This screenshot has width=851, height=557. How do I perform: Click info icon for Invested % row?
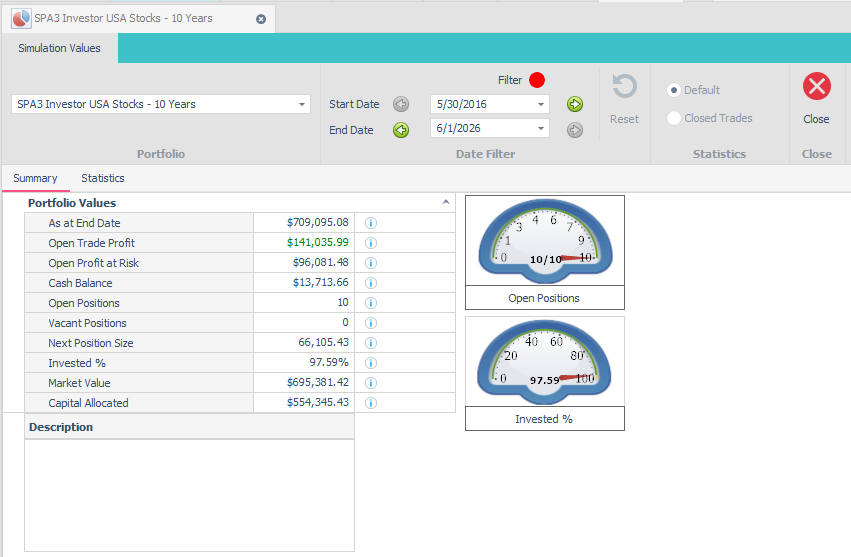[x=371, y=363]
